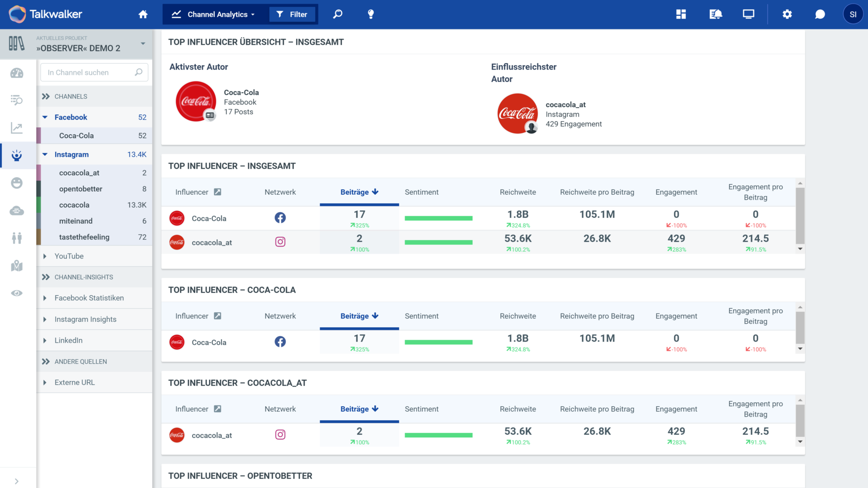Viewport: 868px width, 488px height.
Task: Open the demographics people sidebar icon
Action: 17,238
